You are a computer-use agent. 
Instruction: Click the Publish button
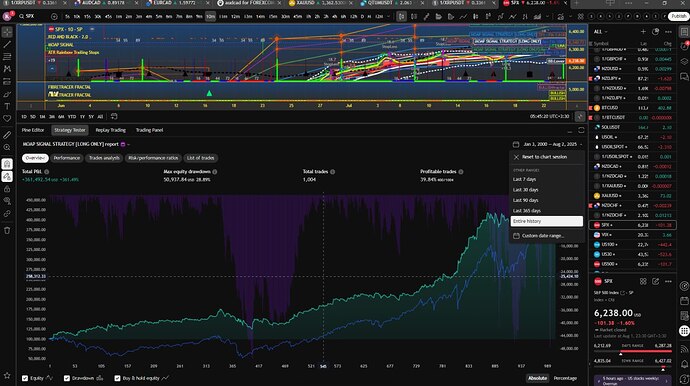click(x=678, y=16)
